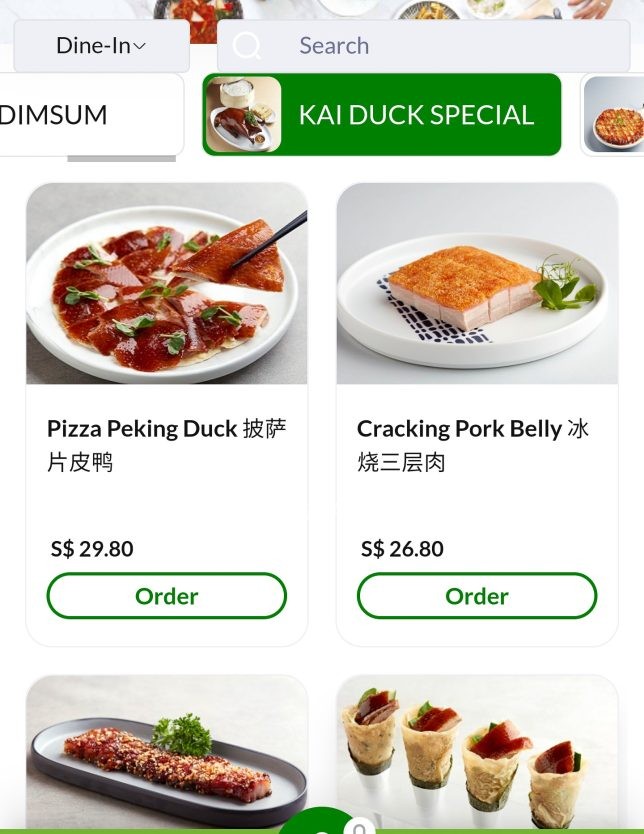Viewport: 644px width, 834px height.
Task: Select the KAI DUCK SPECIAL tab
Action: (416, 115)
